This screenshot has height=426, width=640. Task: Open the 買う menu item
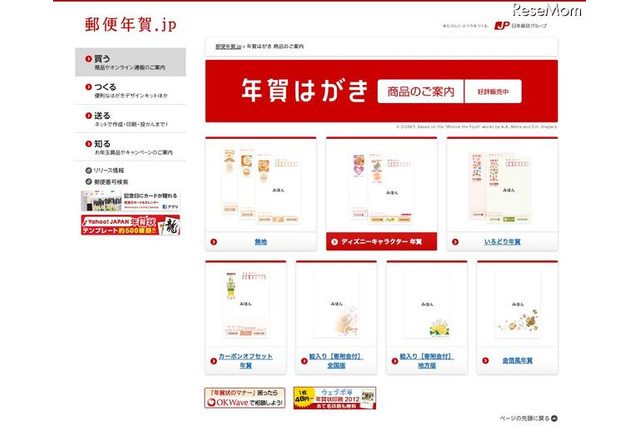click(x=130, y=62)
